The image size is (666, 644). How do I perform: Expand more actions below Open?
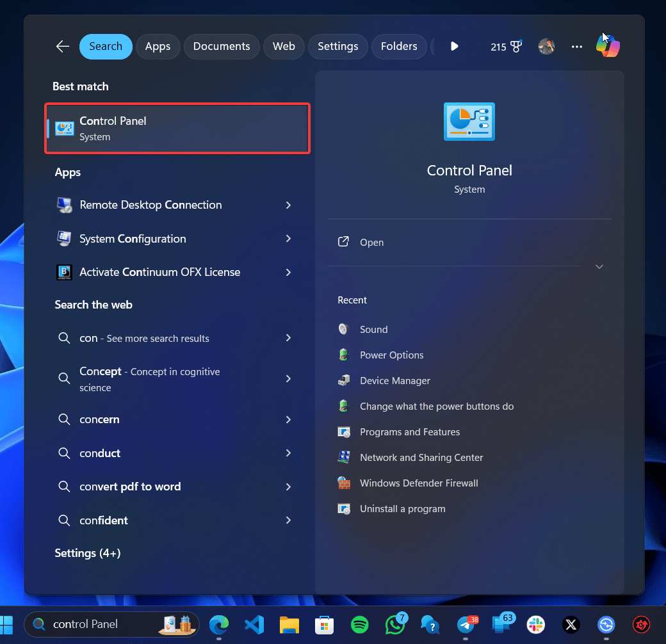point(599,266)
